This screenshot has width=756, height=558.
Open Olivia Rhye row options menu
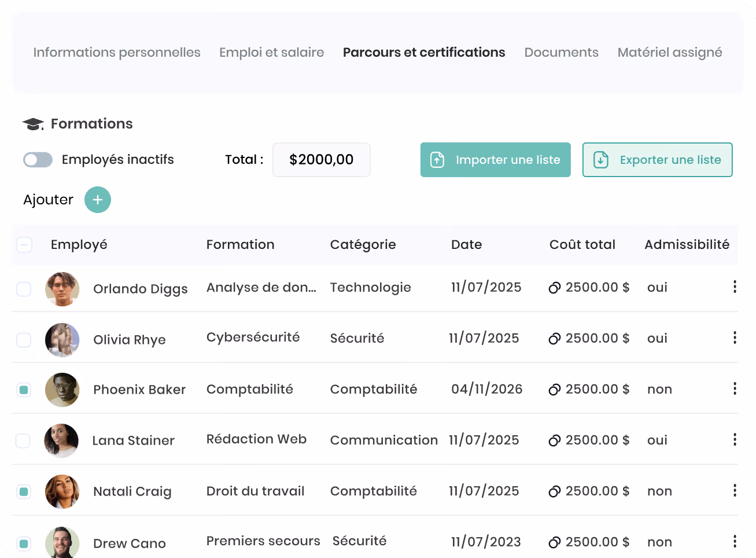[735, 337]
